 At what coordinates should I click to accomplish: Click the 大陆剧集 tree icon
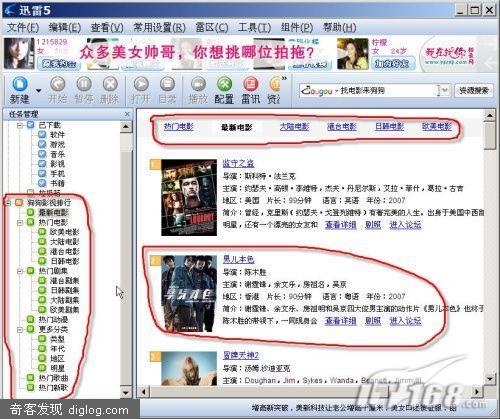tap(42, 300)
